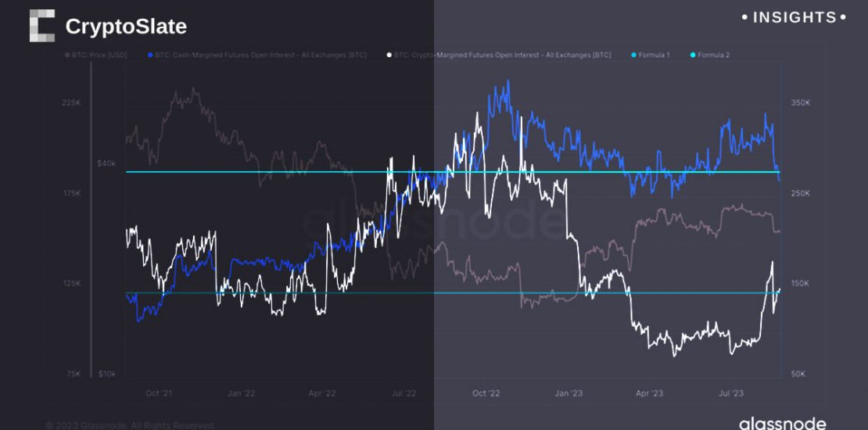
Task: Click the Formula 2 legend item
Action: tap(712, 56)
